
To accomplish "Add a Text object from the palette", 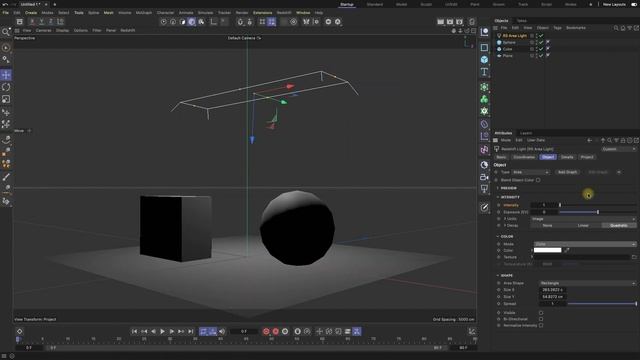I will click(484, 72).
